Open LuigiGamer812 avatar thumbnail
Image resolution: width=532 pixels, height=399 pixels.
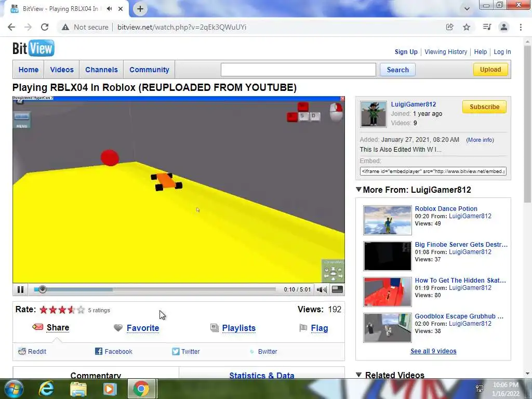coord(373,114)
